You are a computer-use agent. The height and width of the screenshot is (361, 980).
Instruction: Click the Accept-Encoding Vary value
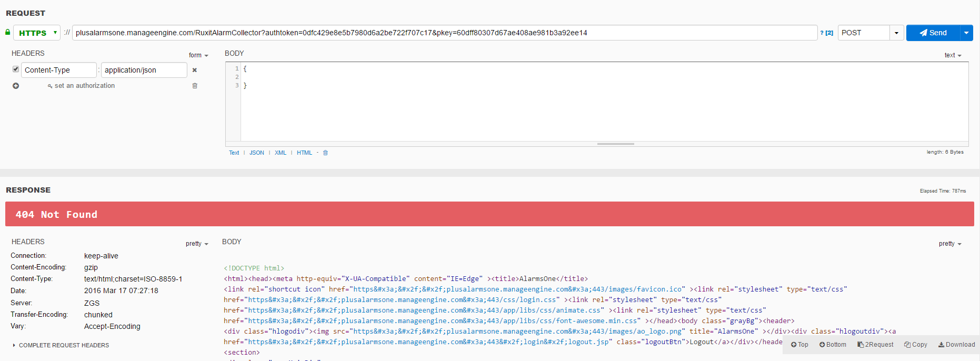click(x=112, y=326)
